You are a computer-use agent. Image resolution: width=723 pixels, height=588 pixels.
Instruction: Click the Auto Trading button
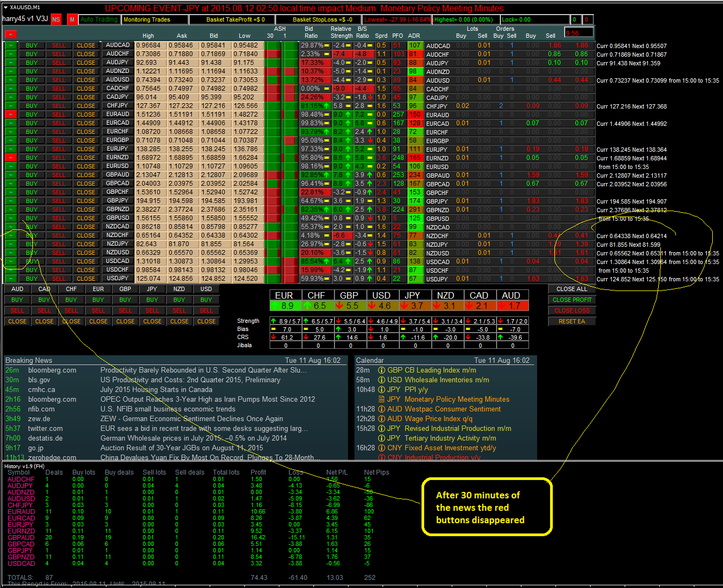click(x=99, y=19)
